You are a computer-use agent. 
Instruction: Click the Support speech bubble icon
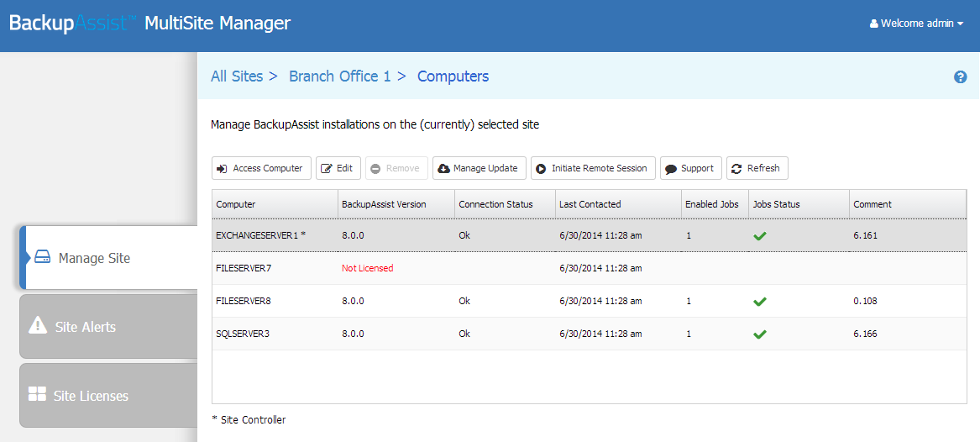pos(671,169)
